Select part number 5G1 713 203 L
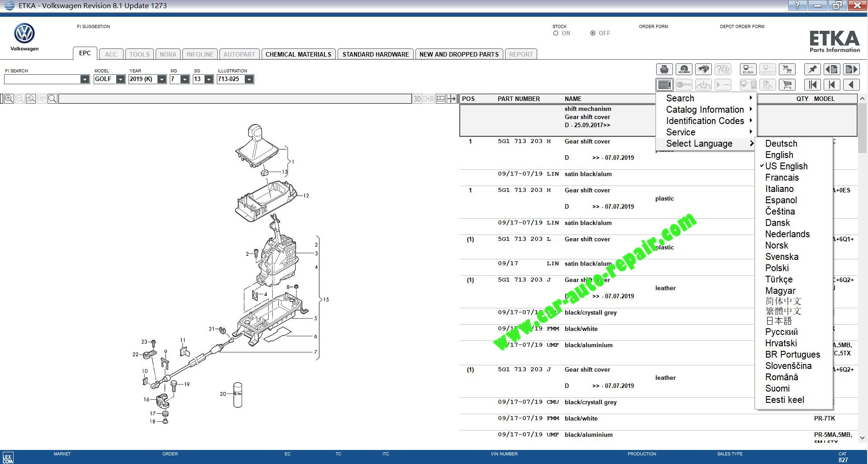 coord(524,239)
